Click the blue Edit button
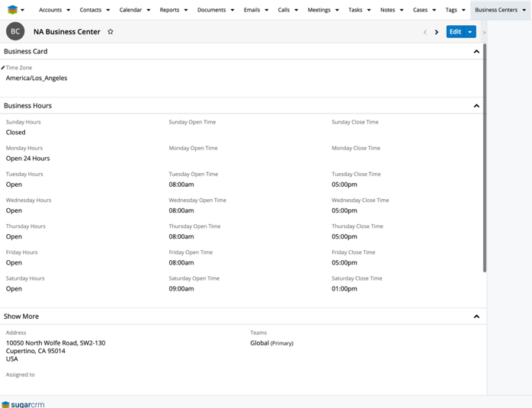 coord(455,32)
